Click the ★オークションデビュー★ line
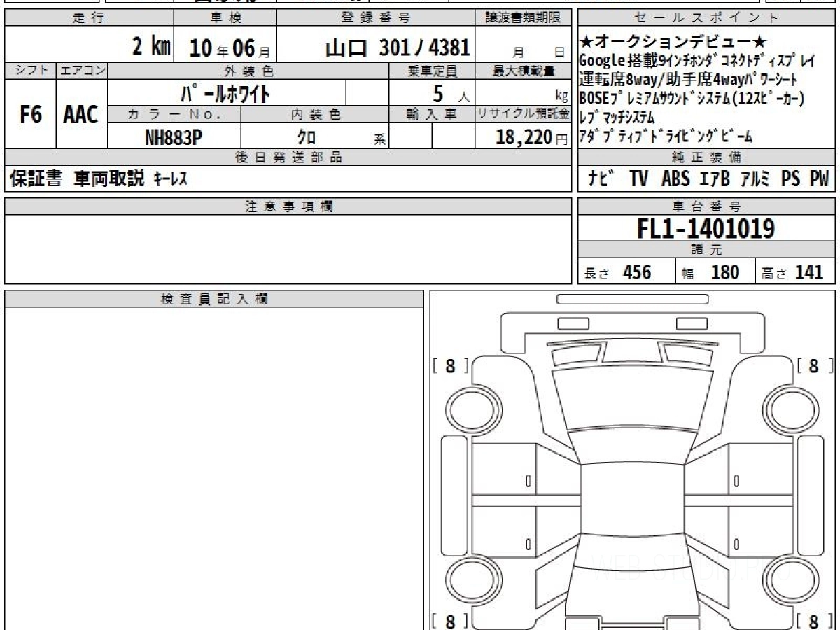840x630 pixels. point(674,43)
